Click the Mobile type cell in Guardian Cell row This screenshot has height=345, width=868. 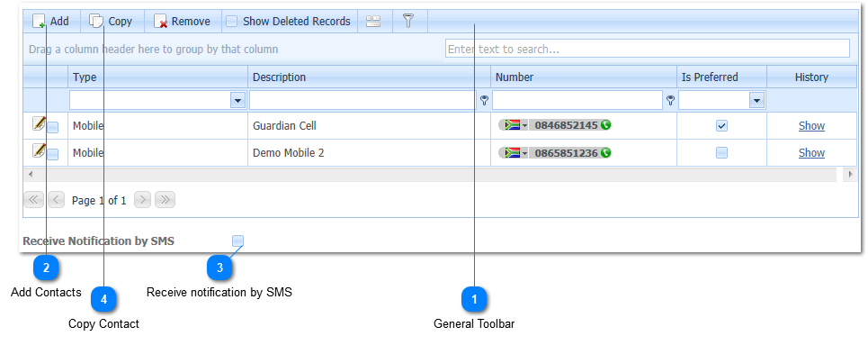157,126
